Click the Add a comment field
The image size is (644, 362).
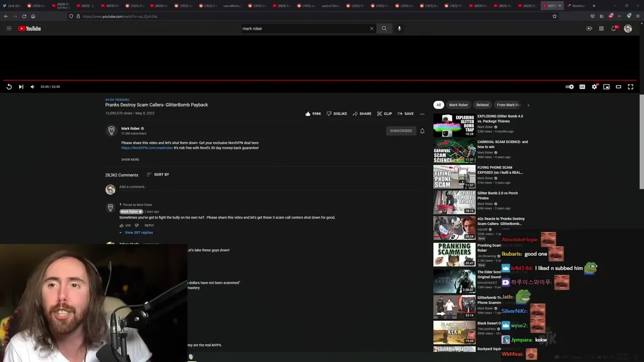tap(272, 187)
